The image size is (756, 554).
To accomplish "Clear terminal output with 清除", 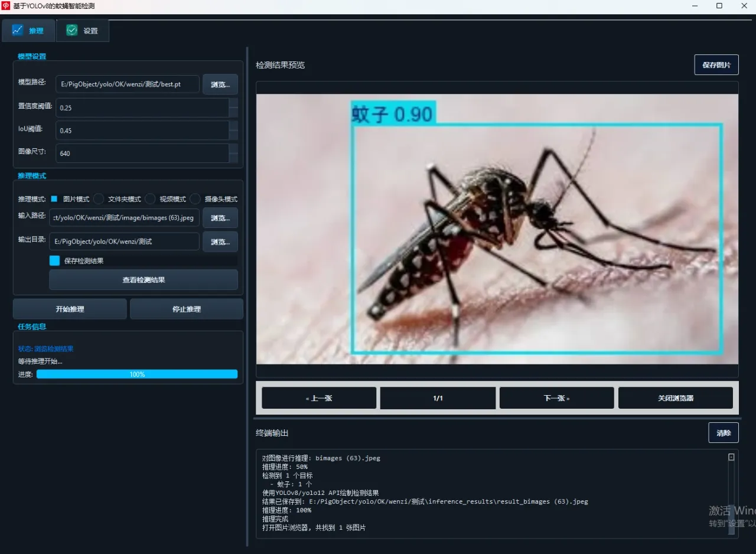I will coord(724,433).
